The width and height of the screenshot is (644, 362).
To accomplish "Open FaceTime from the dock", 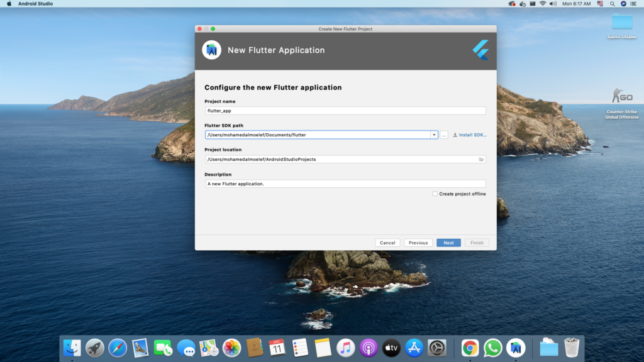I will 163,348.
